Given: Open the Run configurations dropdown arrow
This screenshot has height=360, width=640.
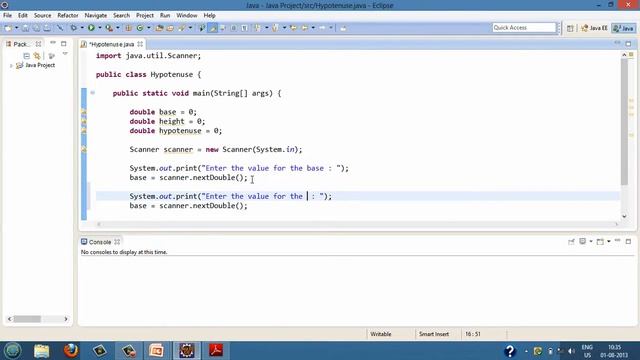Looking at the screenshot, I should click(100, 28).
